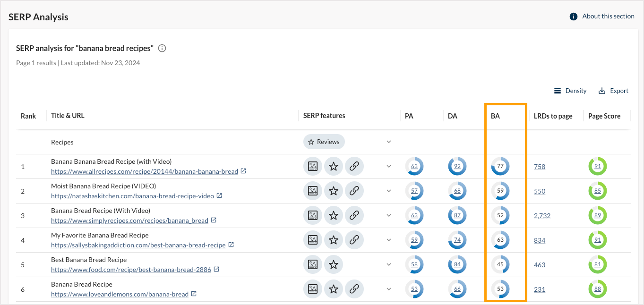Expand the chevron next to the Reviews feature
Viewport: 644px width, 305px height.
[x=388, y=142]
